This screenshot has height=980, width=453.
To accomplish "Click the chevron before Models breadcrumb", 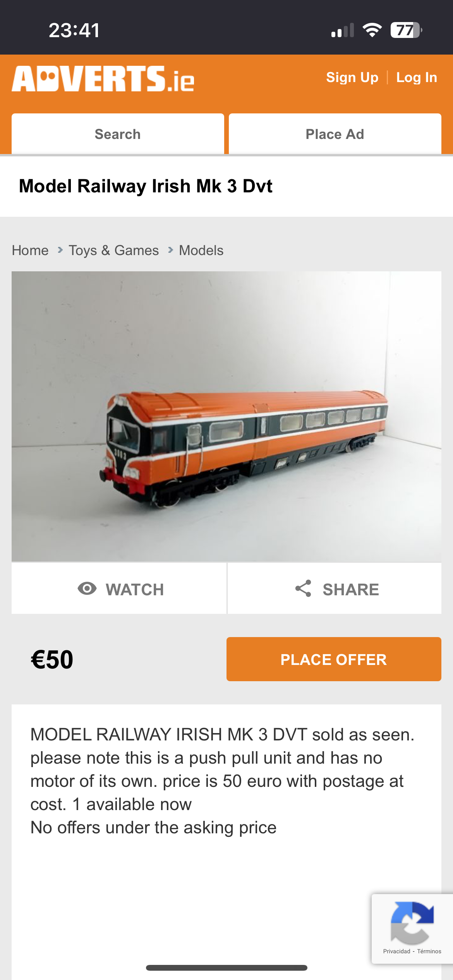I will (x=170, y=250).
